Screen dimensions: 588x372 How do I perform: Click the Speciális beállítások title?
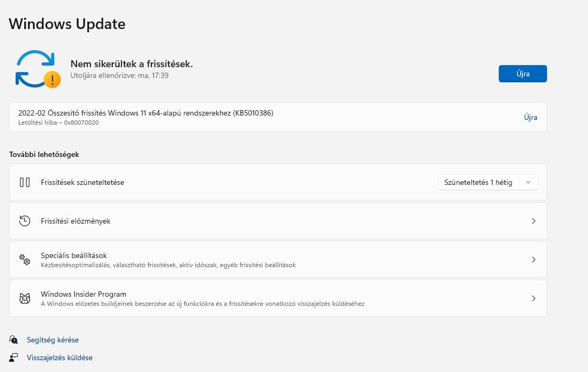(x=74, y=255)
